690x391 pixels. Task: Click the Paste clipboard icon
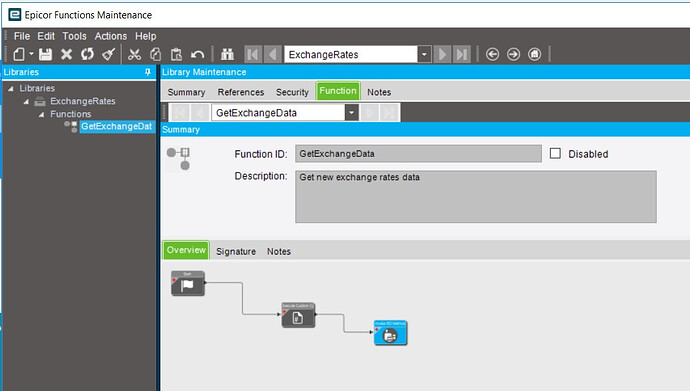(176, 55)
